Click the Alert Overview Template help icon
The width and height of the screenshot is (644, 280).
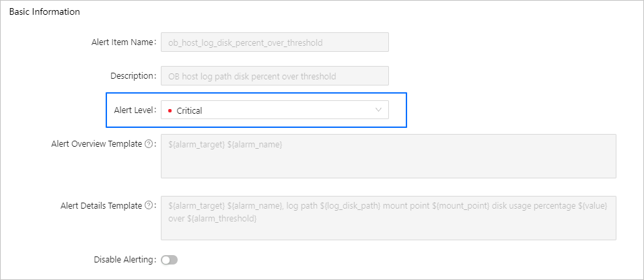click(x=149, y=144)
